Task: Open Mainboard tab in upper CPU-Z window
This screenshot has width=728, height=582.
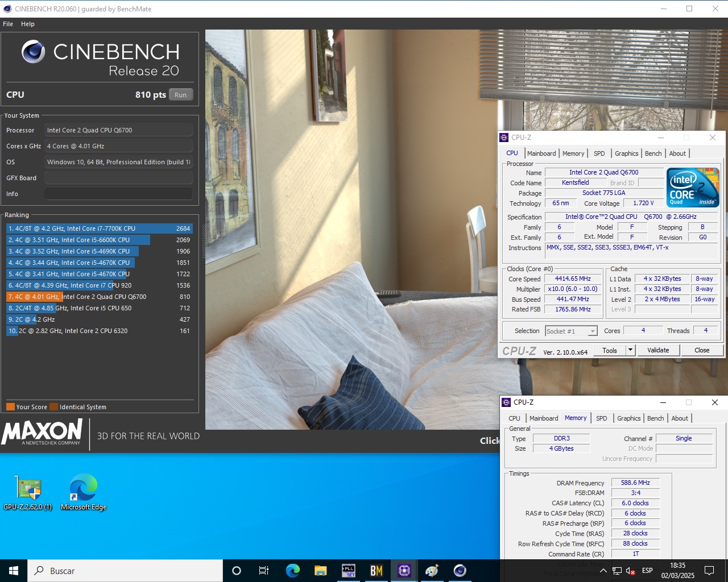Action: (x=541, y=153)
